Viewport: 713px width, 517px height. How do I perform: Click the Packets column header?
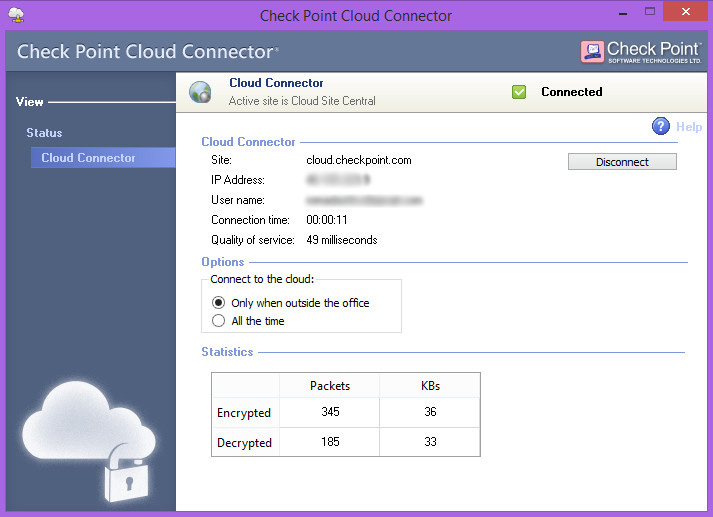pos(330,386)
